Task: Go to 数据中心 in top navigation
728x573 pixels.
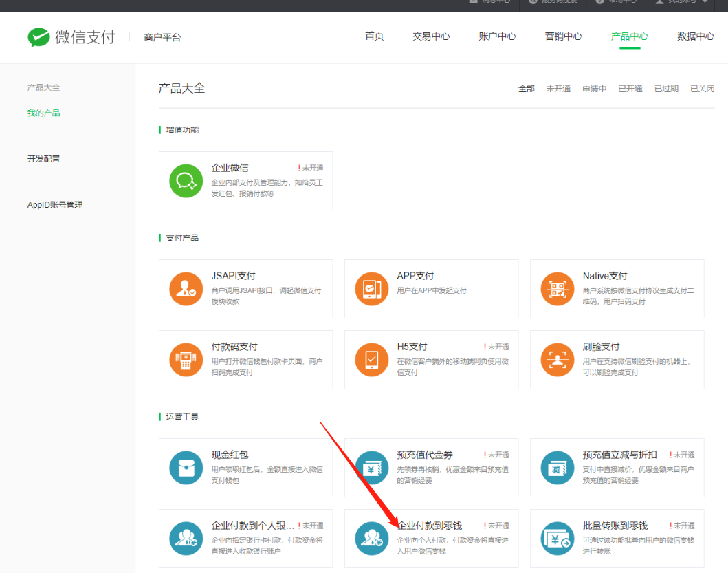Action: pyautogui.click(x=695, y=36)
